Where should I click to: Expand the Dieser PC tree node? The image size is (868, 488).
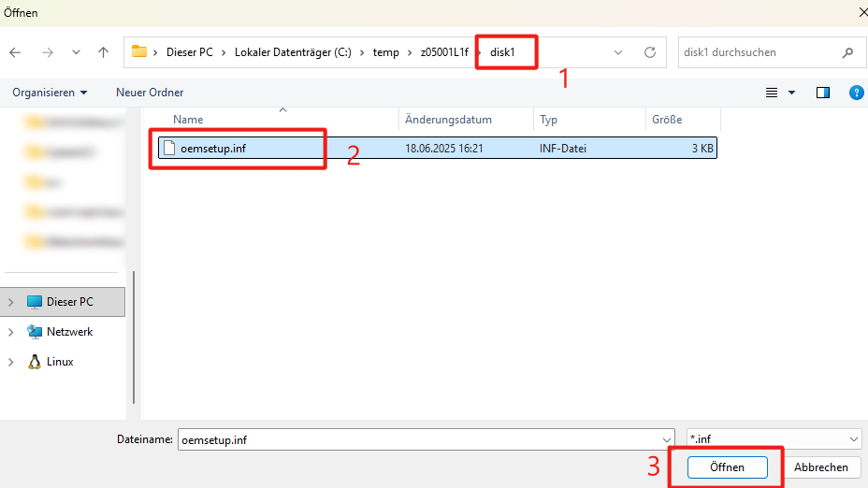pyautogui.click(x=11, y=302)
